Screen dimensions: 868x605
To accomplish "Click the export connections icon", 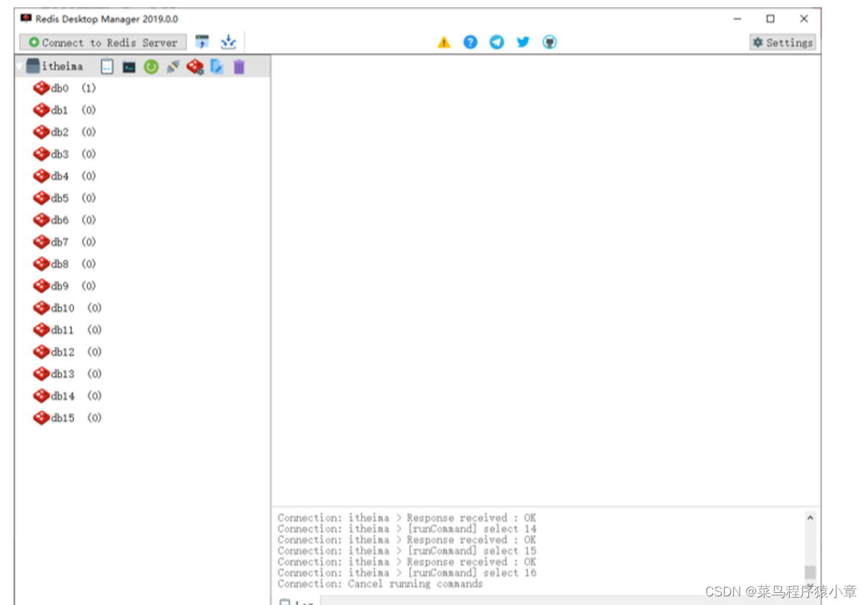I will 228,42.
